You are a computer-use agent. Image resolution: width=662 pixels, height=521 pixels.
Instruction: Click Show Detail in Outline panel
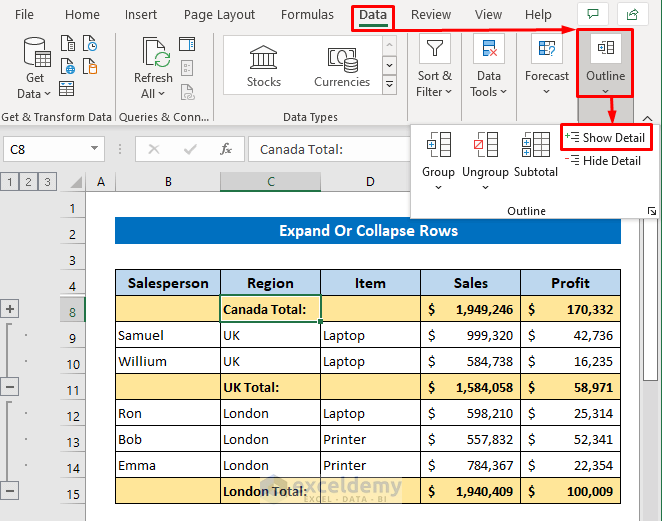tap(606, 137)
